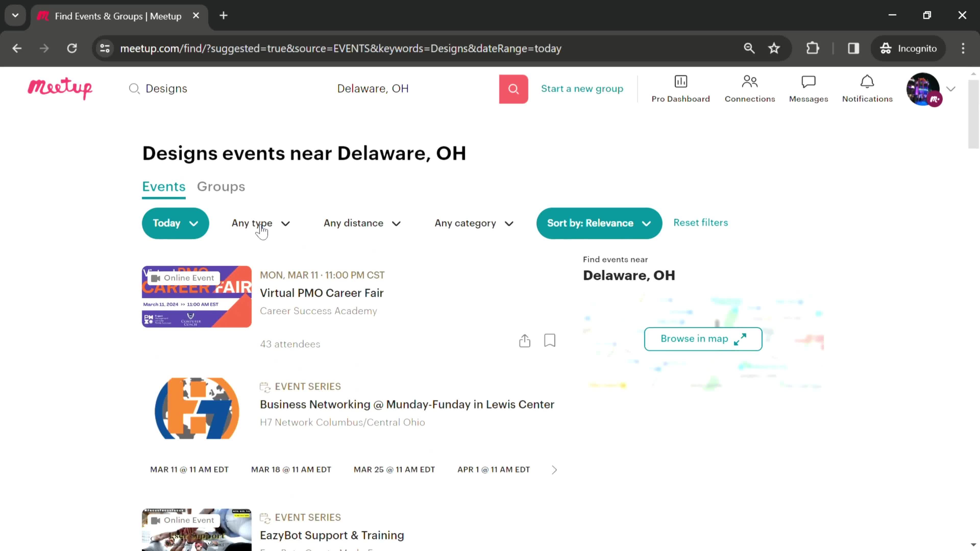Image resolution: width=980 pixels, height=551 pixels.
Task: Switch to the Groups tab
Action: [221, 187]
